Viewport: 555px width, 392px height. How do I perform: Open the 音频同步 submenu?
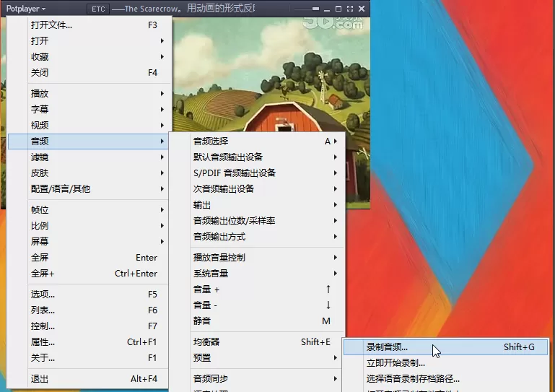pos(258,379)
